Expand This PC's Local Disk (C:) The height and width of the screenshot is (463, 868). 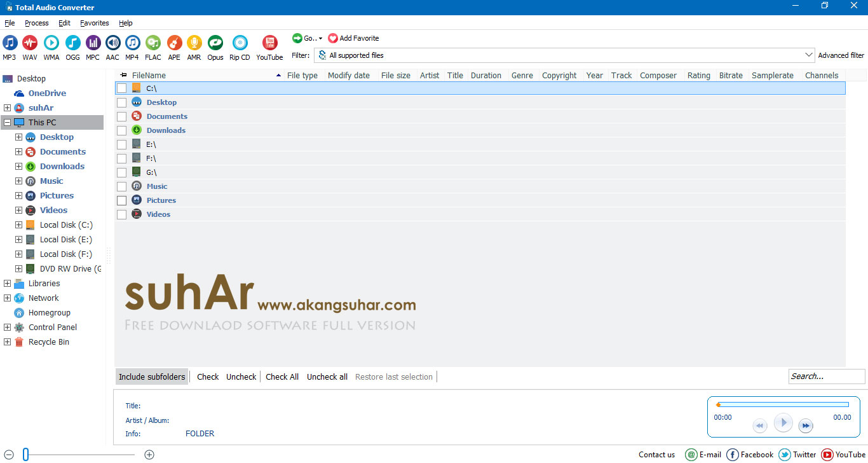18,225
